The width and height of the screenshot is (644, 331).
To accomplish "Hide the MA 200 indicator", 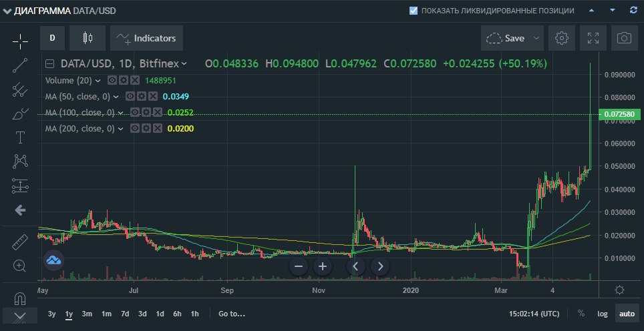I will 134,128.
